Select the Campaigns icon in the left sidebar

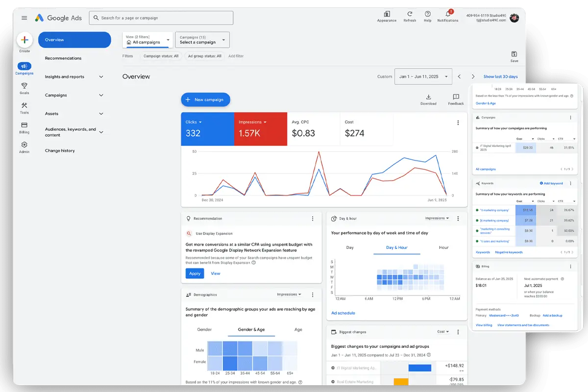24,67
